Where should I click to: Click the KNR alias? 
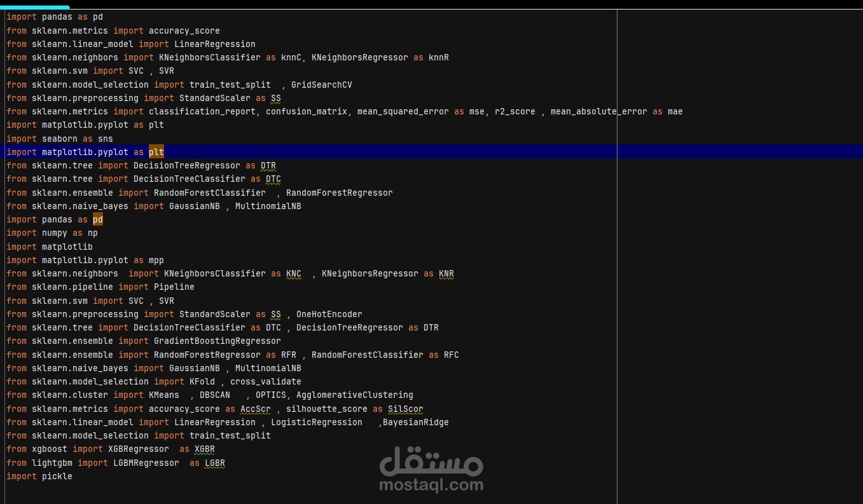[x=446, y=273]
